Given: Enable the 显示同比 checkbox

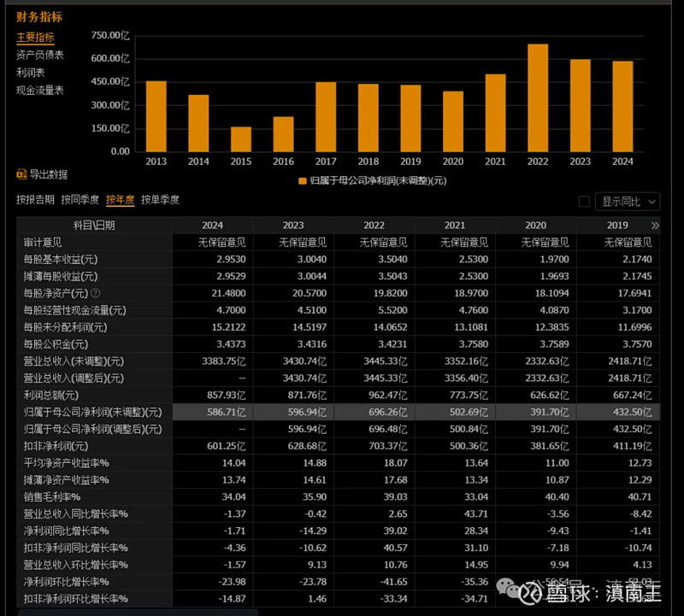Looking at the screenshot, I should click(586, 201).
